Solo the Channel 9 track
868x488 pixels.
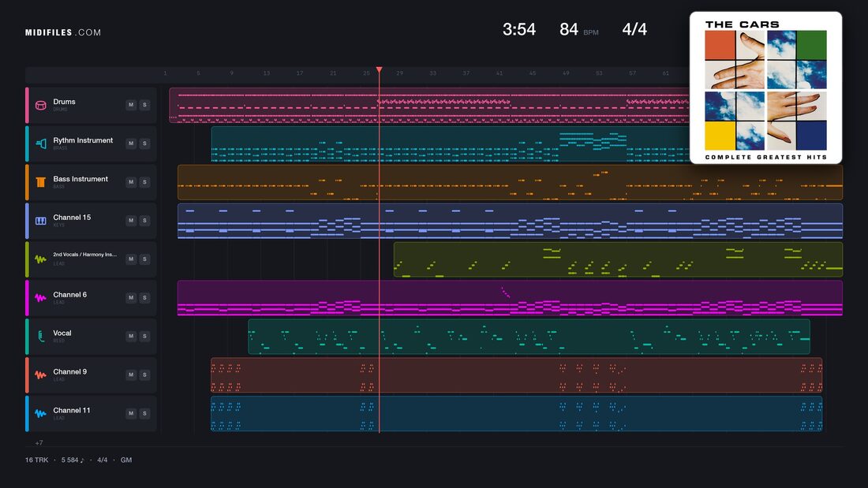144,374
